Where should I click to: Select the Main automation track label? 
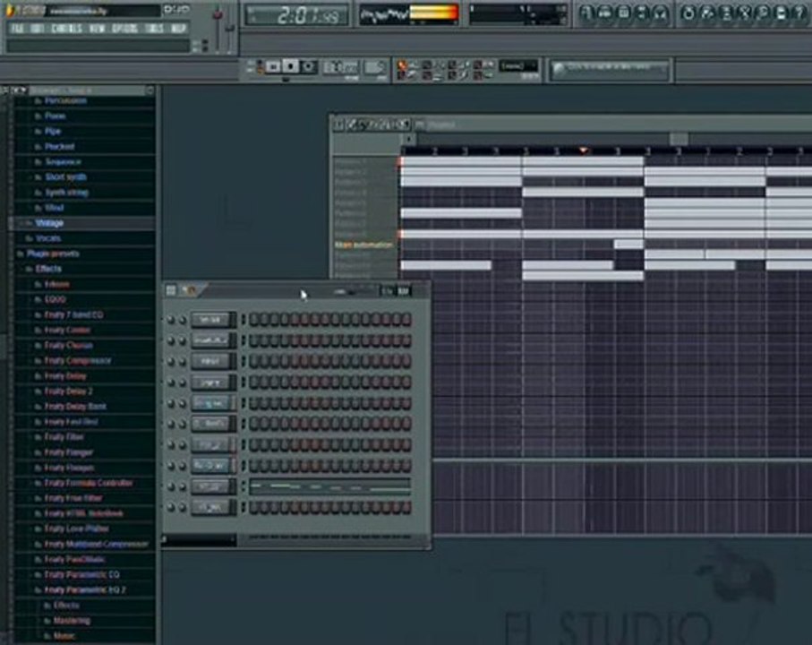363,245
